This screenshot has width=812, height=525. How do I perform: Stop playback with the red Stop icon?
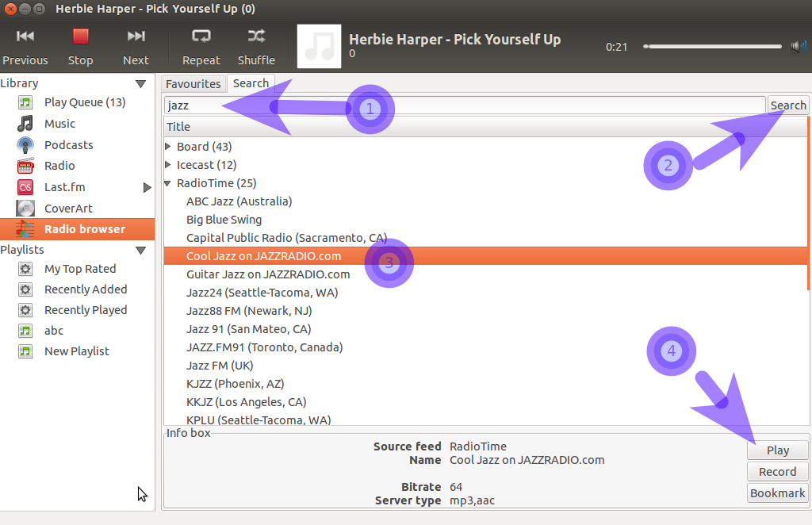click(80, 36)
